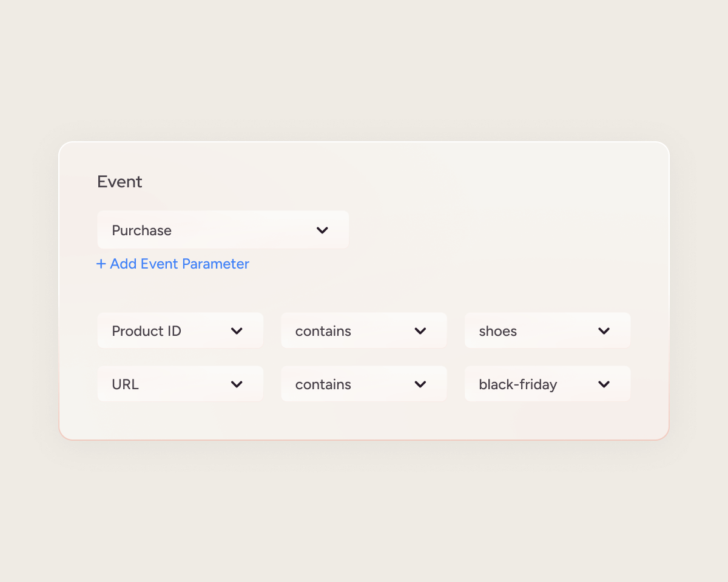The width and height of the screenshot is (728, 582).
Task: Click the chevron arrow beside Product ID
Action: point(237,331)
